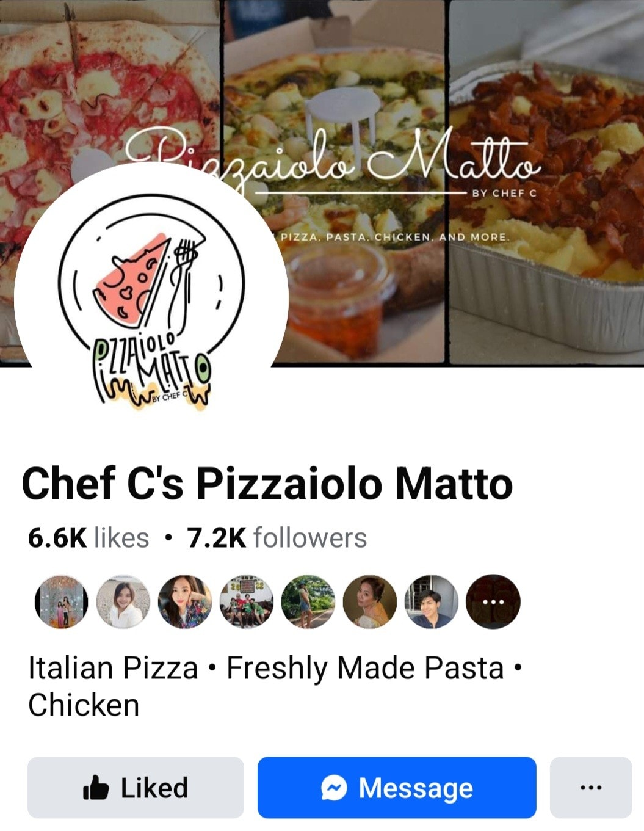Viewport: 644px width, 831px height.
Task: View the 7.2K followers list
Action: click(x=277, y=538)
